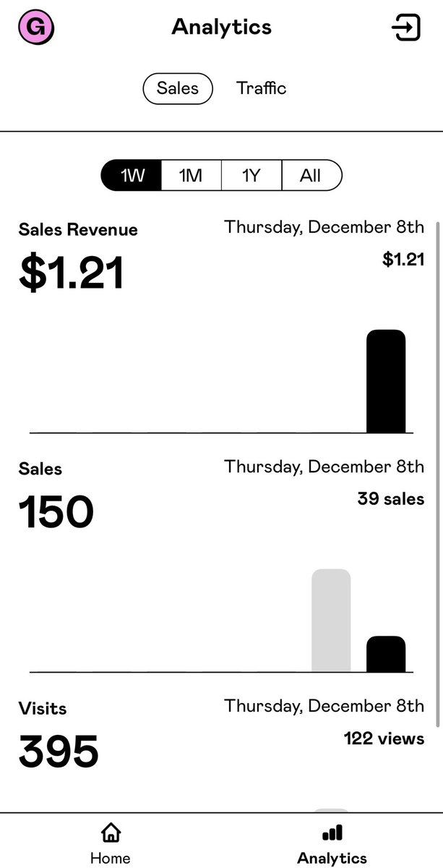Choose the 1M time range
The image size is (443, 868).
[x=191, y=175]
